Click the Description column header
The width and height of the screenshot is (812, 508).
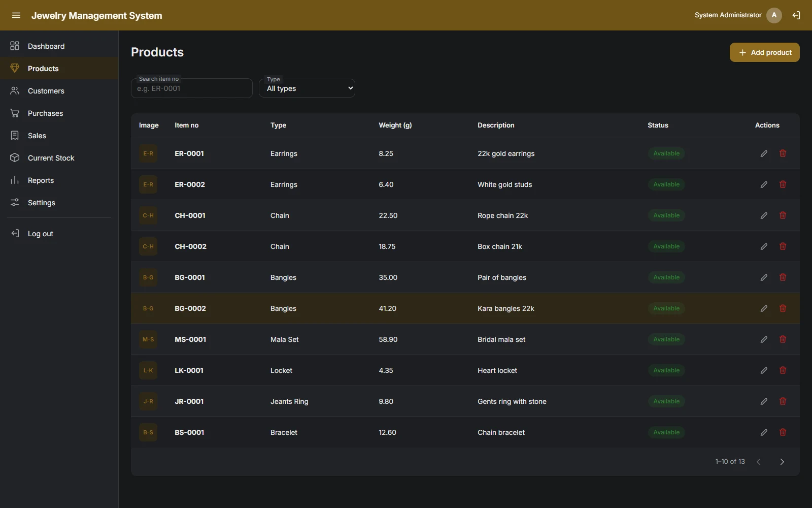[x=496, y=125]
